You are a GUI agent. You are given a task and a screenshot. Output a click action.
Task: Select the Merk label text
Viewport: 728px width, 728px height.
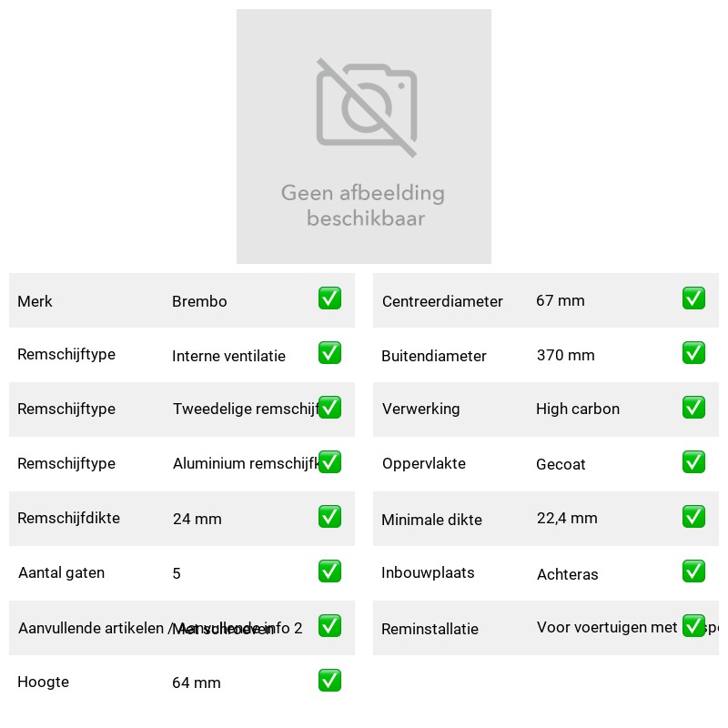(x=35, y=301)
